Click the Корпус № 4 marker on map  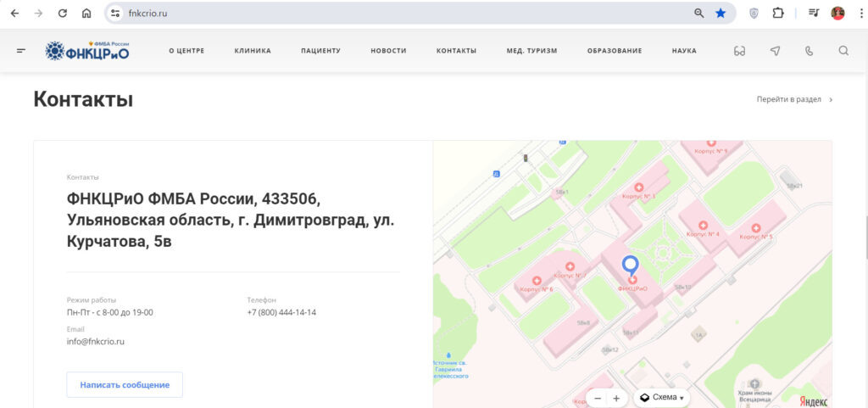[703, 226]
